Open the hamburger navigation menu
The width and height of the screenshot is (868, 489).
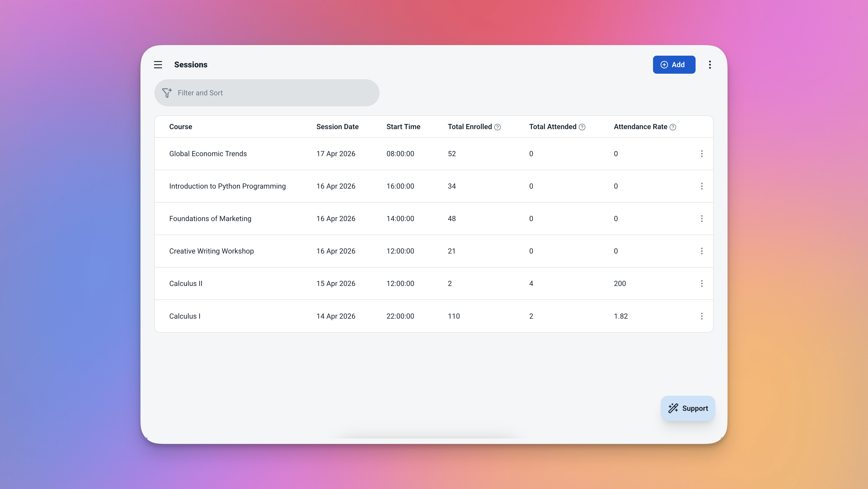[158, 64]
